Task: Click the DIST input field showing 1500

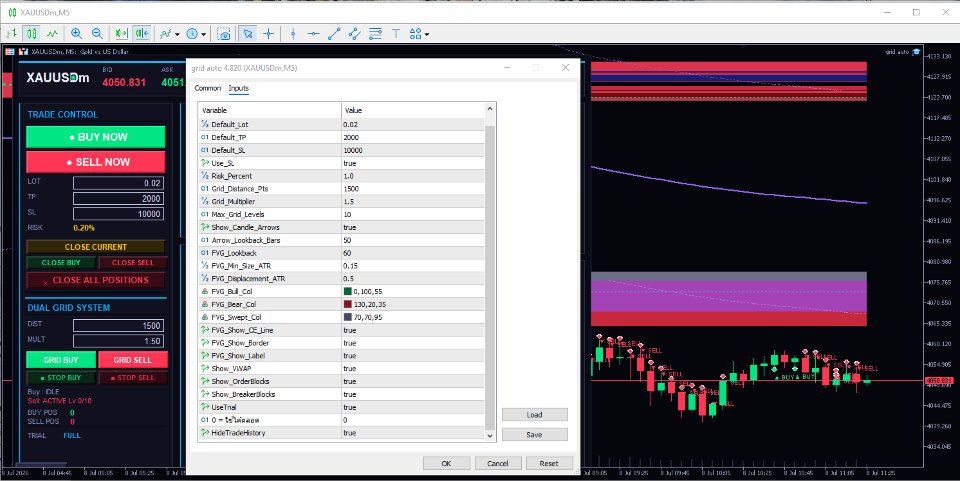Action: point(118,326)
